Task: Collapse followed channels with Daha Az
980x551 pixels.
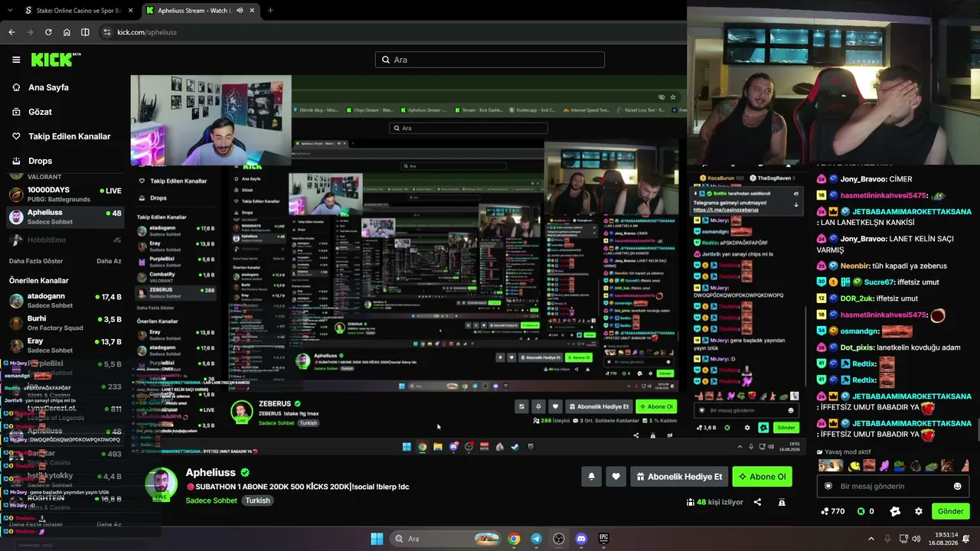Action: [109, 261]
